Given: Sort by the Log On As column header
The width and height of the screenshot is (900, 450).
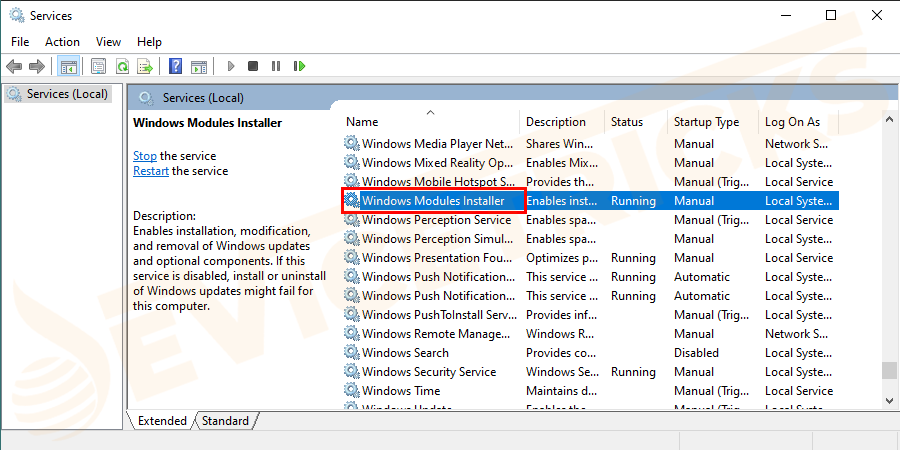Looking at the screenshot, I should tap(799, 122).
